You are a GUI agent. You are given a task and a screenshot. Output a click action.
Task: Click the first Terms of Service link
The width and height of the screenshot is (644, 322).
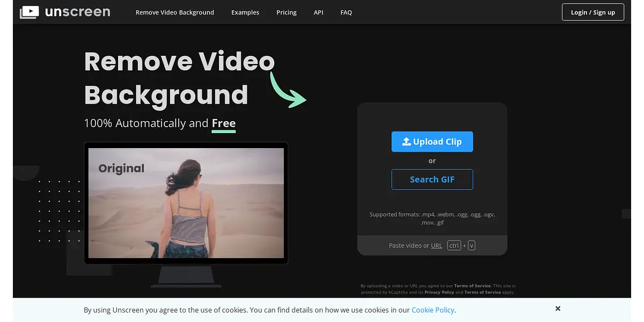pos(472,286)
